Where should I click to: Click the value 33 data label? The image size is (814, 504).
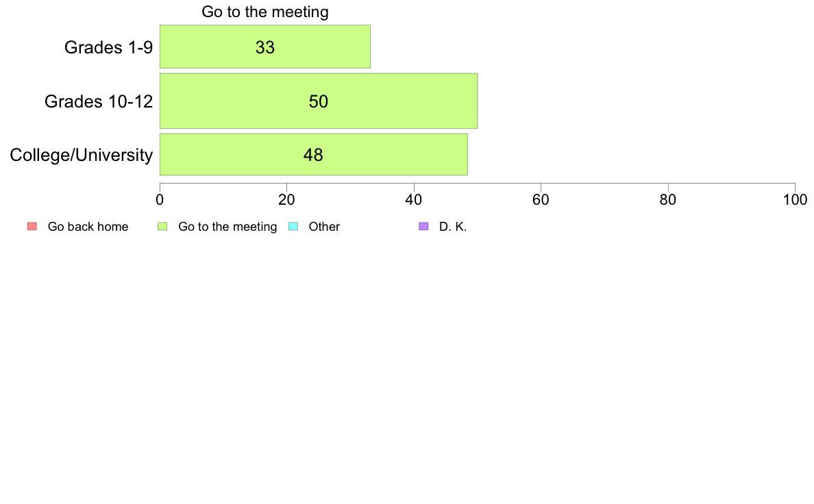click(x=264, y=47)
